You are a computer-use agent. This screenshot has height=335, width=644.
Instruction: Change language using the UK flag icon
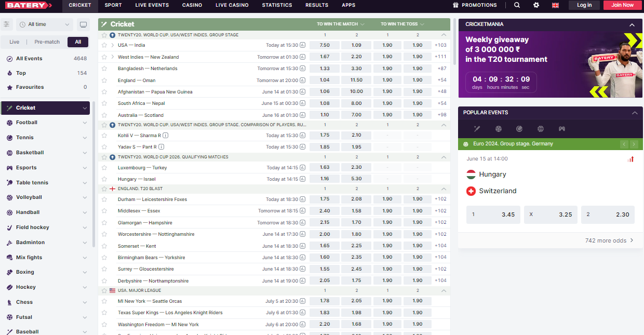coord(555,5)
